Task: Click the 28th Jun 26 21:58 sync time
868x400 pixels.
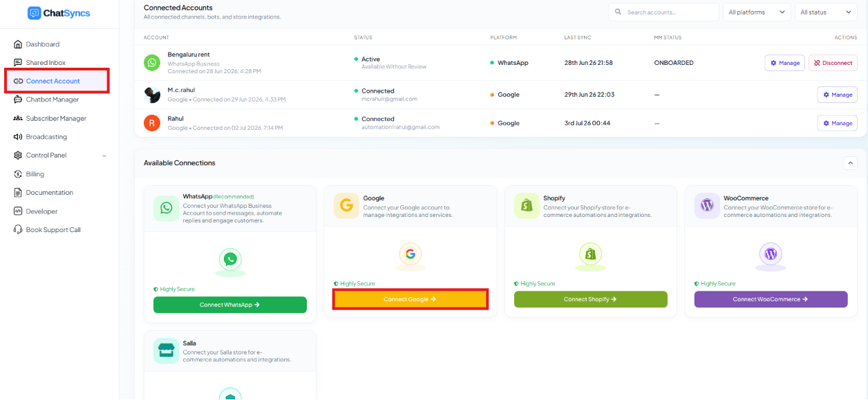Action: [589, 63]
